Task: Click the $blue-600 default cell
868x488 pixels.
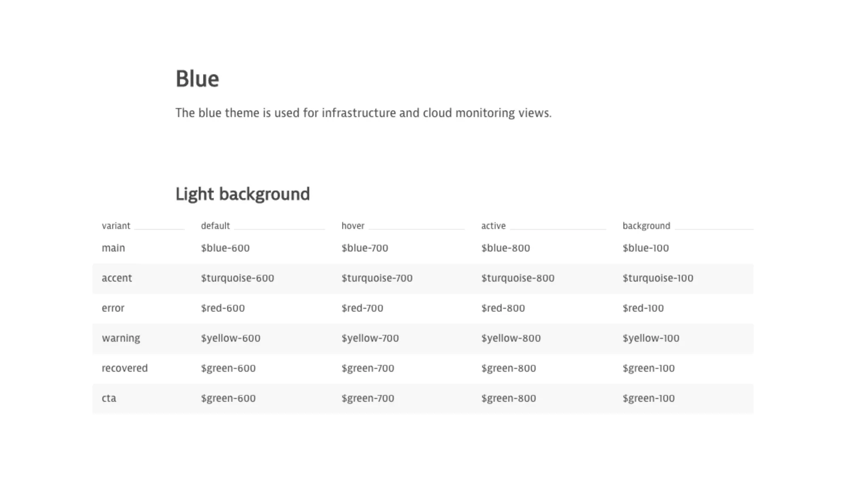Action: 225,248
